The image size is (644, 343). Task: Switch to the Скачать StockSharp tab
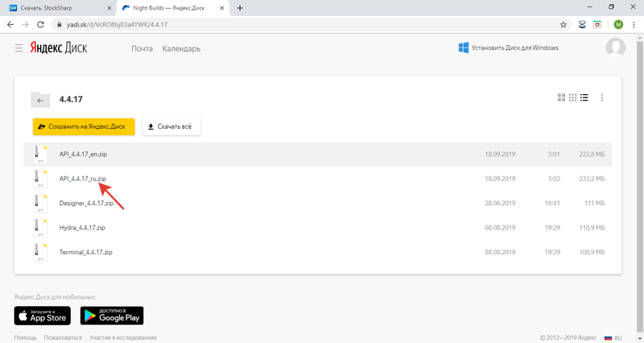coord(56,8)
